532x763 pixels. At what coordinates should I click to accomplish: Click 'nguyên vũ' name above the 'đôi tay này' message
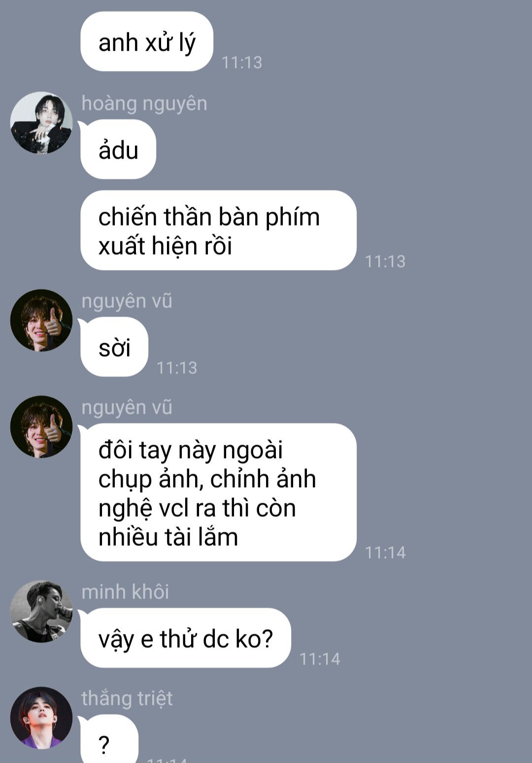point(127,407)
